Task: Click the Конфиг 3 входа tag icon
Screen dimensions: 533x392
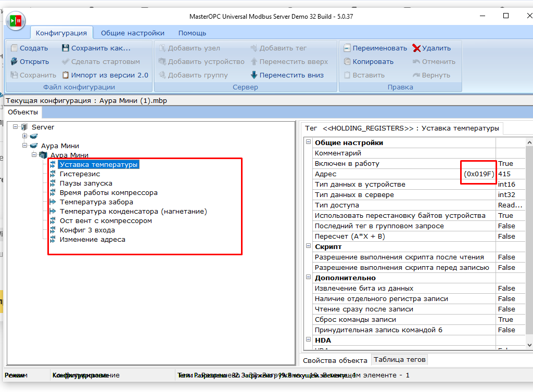Action: point(53,230)
